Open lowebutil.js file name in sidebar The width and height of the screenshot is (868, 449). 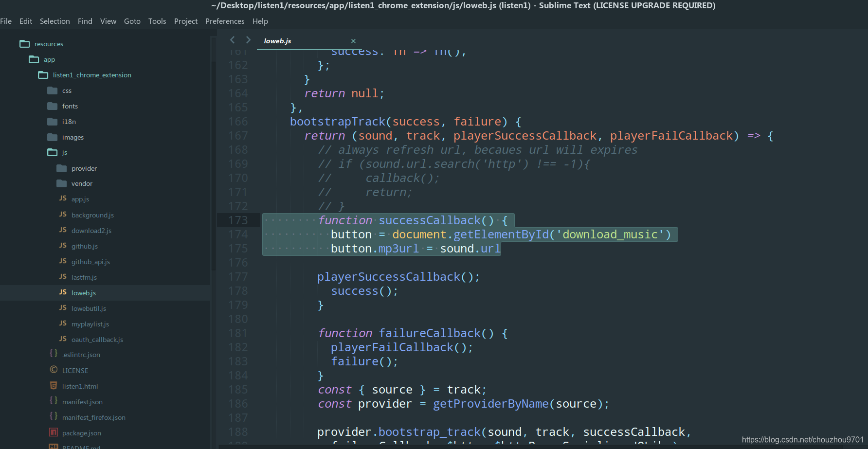coord(89,308)
